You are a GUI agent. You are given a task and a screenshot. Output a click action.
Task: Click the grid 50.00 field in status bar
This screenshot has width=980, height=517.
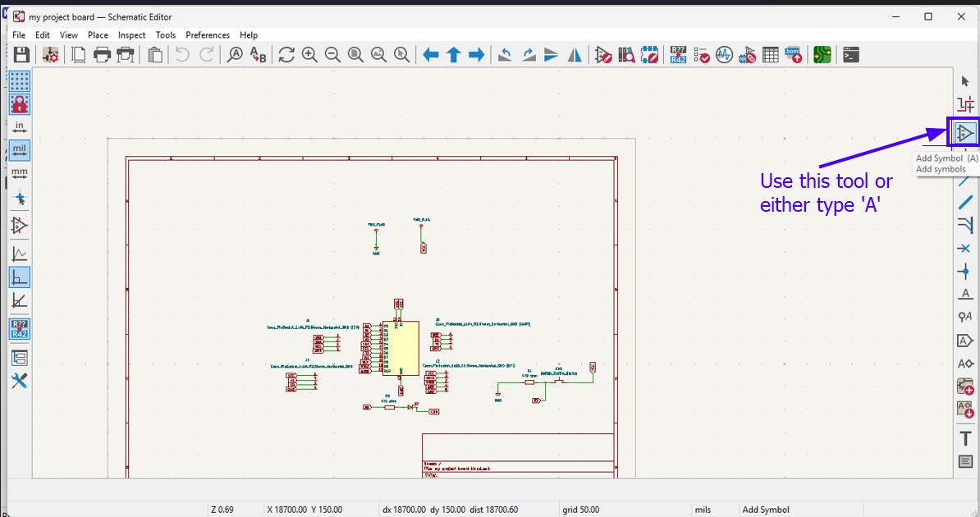pyautogui.click(x=581, y=509)
